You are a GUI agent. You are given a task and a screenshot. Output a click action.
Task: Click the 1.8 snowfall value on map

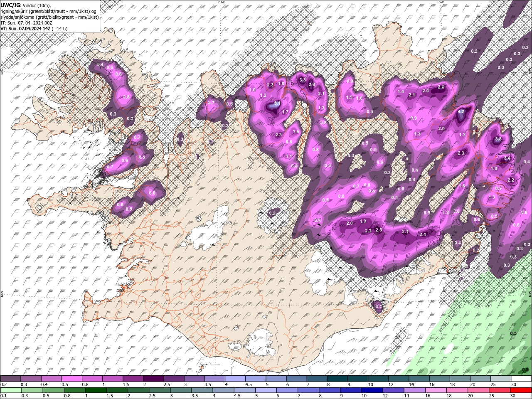(494, 168)
